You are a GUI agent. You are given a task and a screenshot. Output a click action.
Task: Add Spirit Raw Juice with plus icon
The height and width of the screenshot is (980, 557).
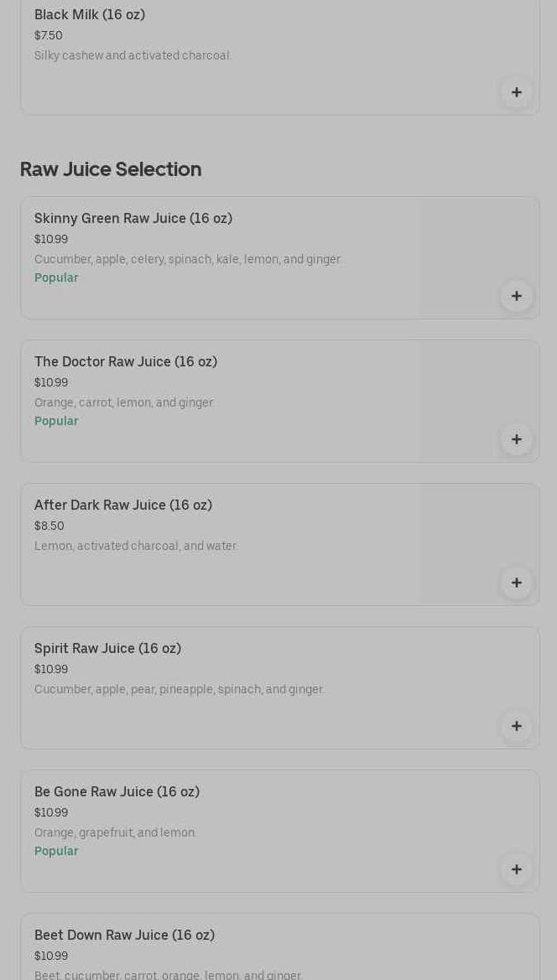(x=517, y=726)
